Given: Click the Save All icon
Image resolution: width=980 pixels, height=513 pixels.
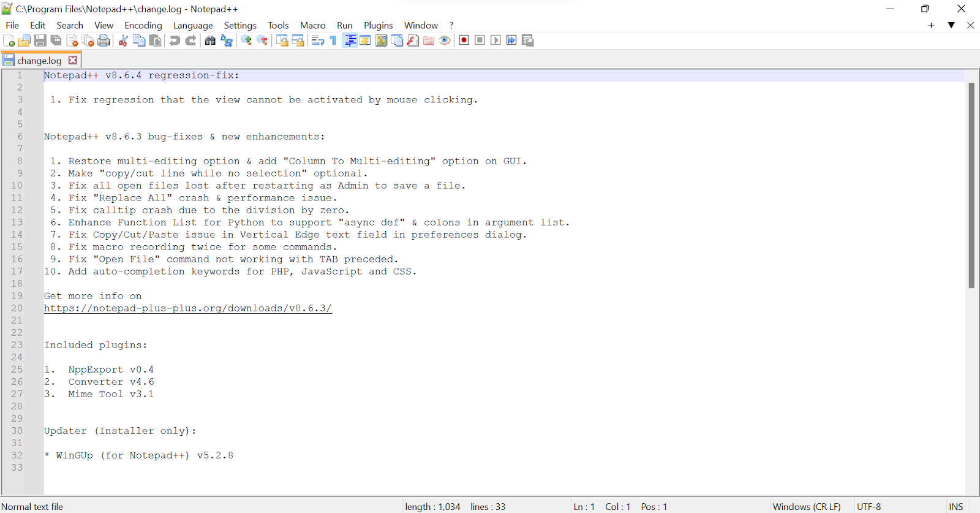Looking at the screenshot, I should pyautogui.click(x=56, y=40).
